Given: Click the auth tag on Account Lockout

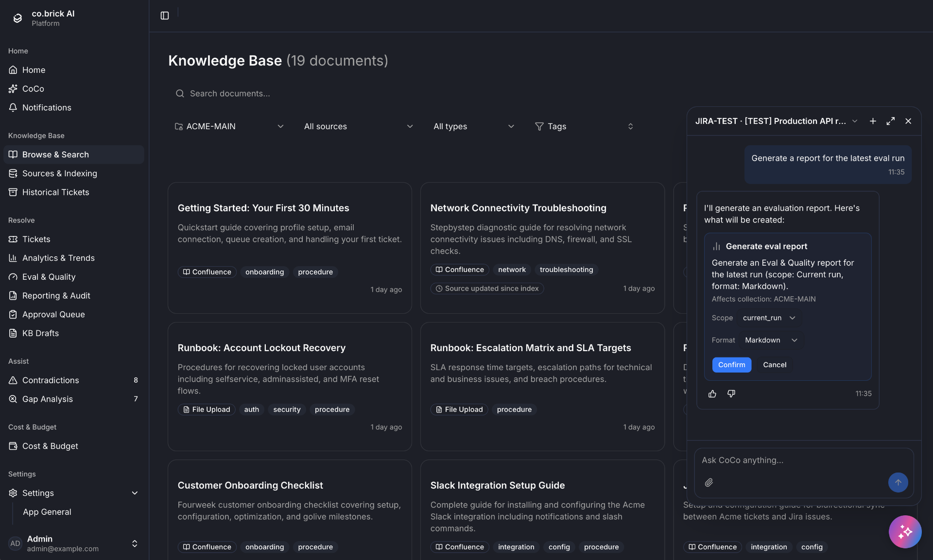Looking at the screenshot, I should coord(251,409).
